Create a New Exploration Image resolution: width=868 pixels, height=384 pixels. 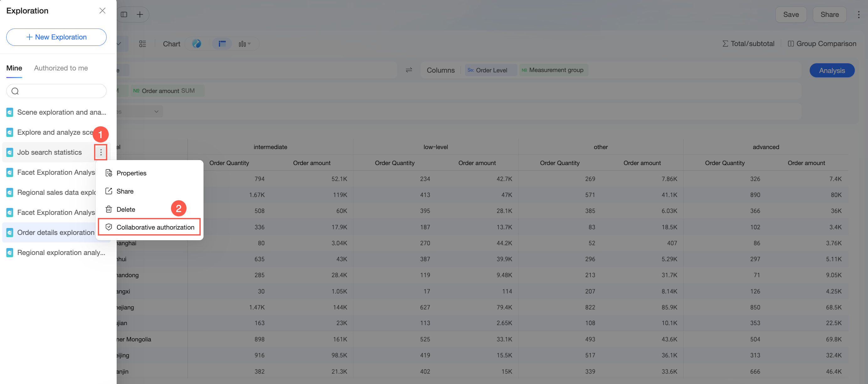[56, 37]
